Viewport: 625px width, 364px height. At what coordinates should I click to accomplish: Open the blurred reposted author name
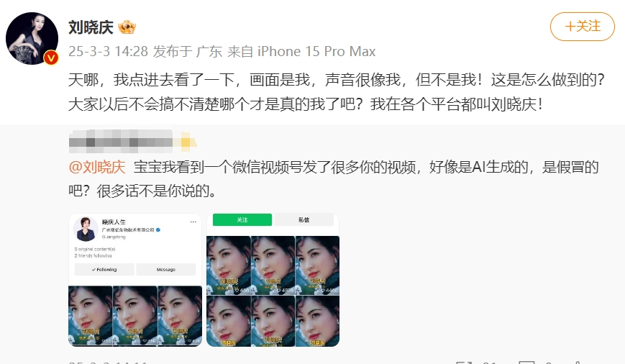point(121,142)
